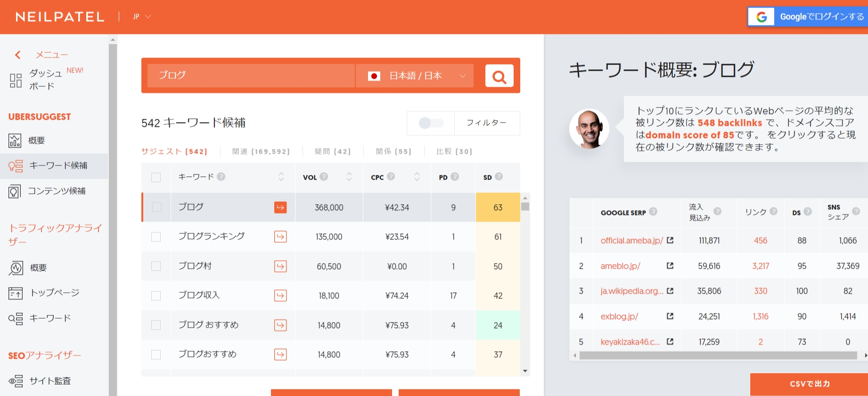Click the arrow icon in ブログおすすめ row
The height and width of the screenshot is (396, 868).
click(280, 355)
